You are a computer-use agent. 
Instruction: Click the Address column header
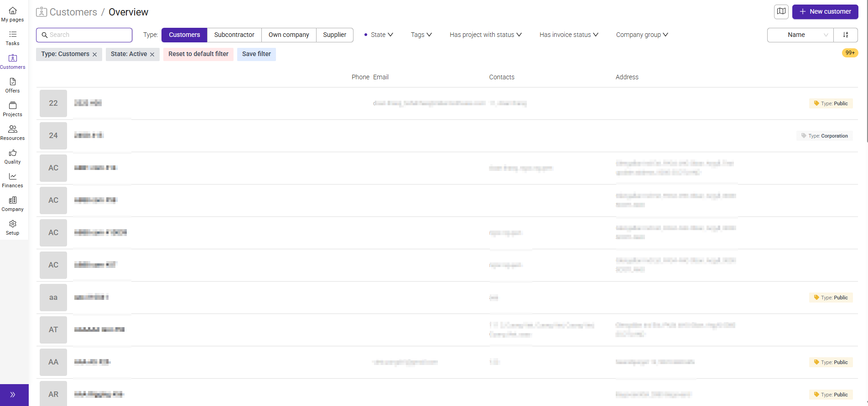pos(627,77)
